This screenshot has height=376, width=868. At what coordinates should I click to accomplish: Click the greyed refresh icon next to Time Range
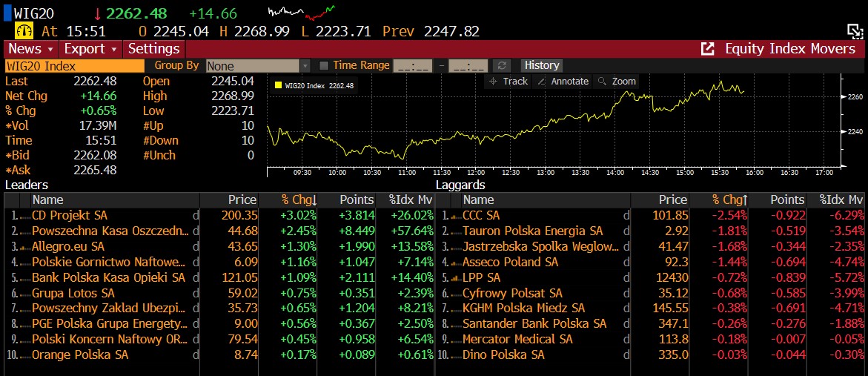coord(502,65)
